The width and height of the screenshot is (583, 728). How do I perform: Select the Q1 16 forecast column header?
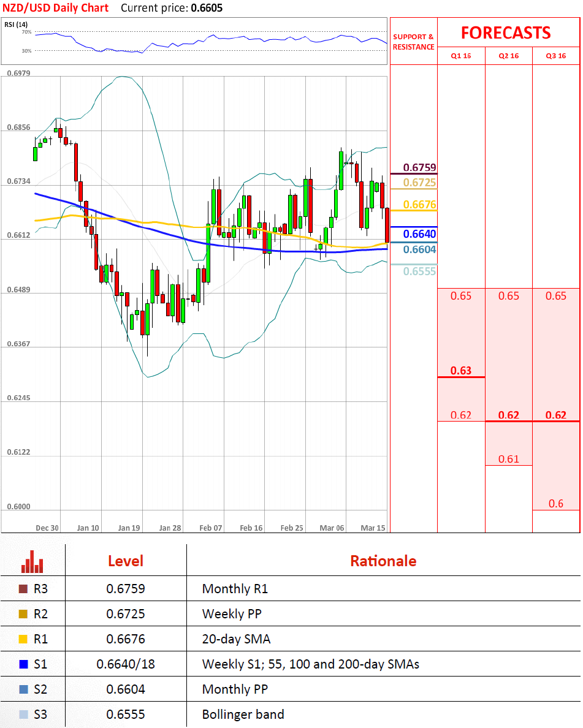[461, 56]
